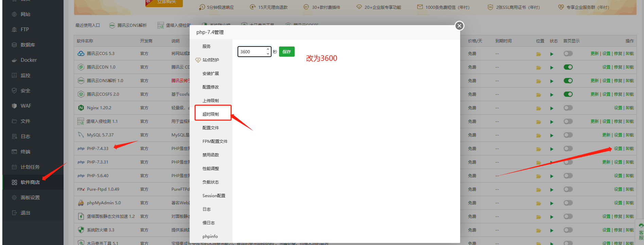The image size is (644, 245).
Task: Select the 禁用函数 tab
Action: 211,155
